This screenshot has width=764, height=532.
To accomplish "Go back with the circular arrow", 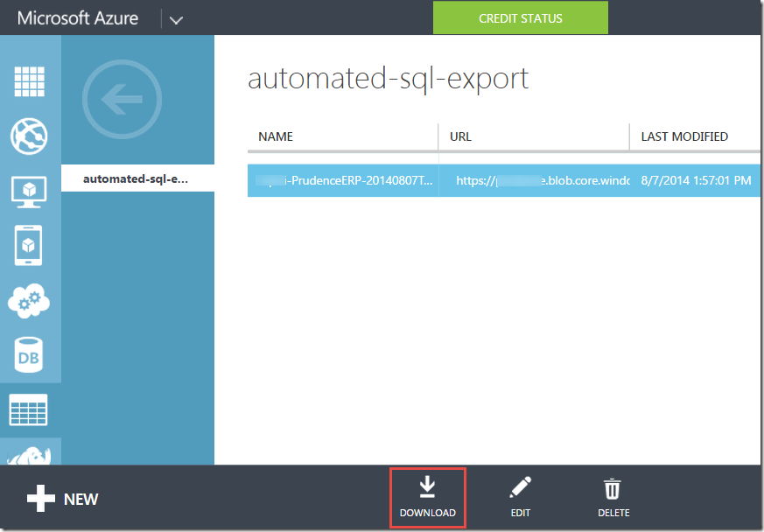I will (x=122, y=100).
